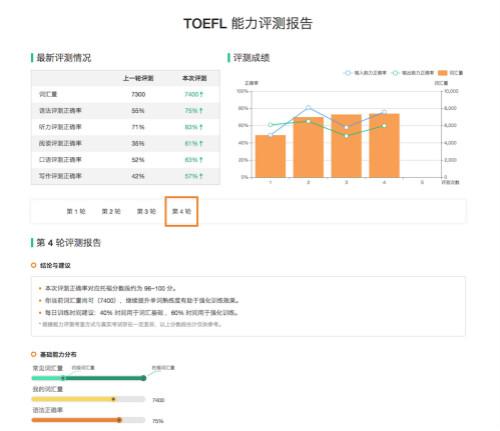This screenshot has height=431, width=500.
Task: Click blue line peak point at round 2
Action: (308, 108)
